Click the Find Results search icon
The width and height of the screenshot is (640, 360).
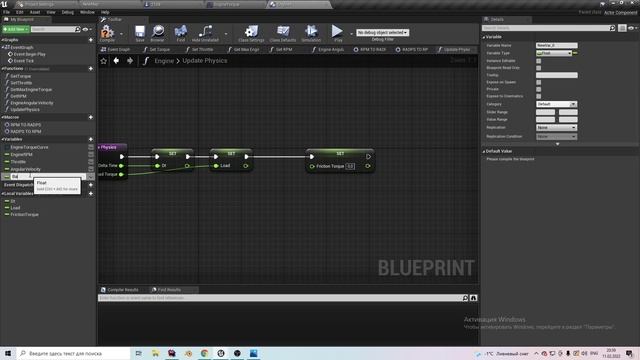(x=465, y=298)
